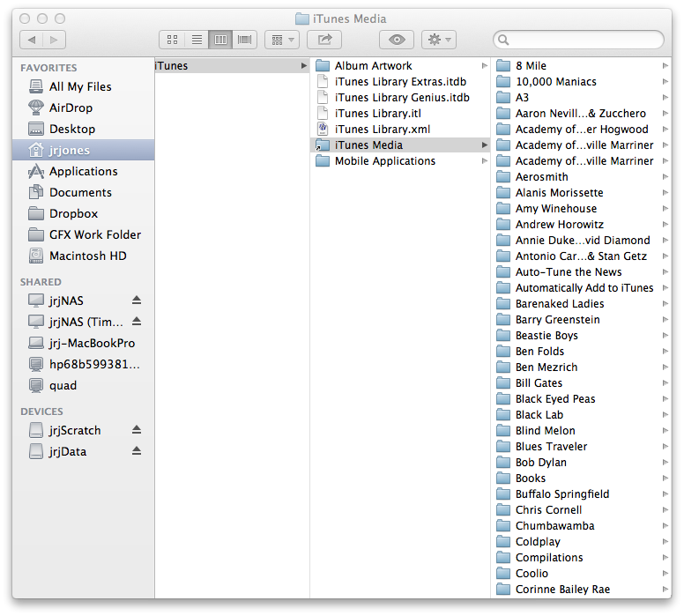Expand the Amy Winehouse folder arrow
Image resolution: width=684 pixels, height=616 pixels.
[665, 208]
